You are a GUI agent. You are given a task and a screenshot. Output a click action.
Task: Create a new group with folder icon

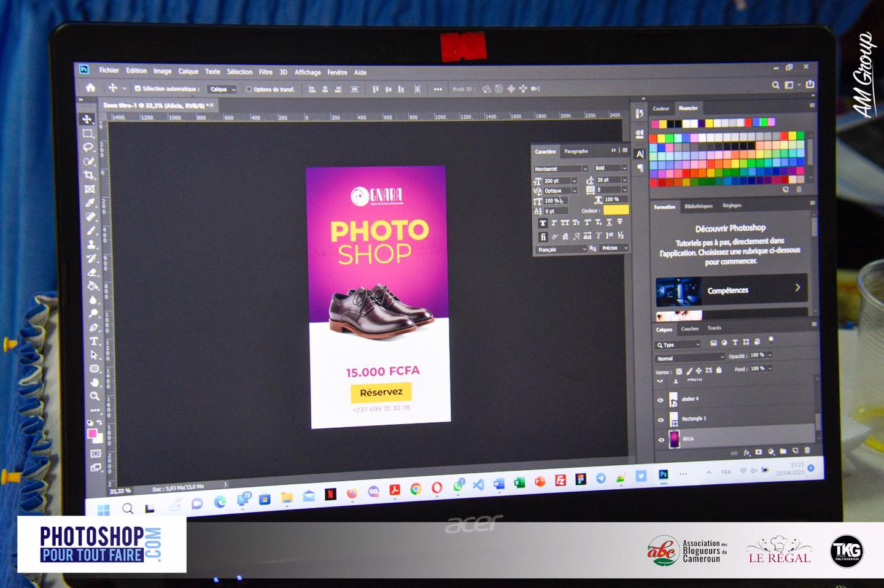(783, 451)
